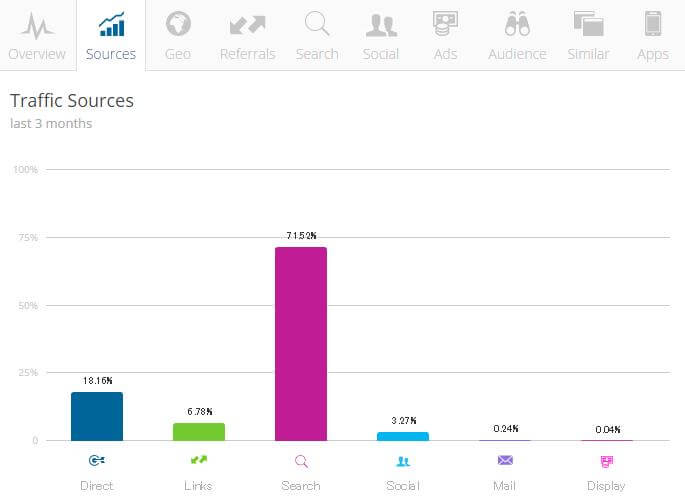
Task: Open the Social people icon in top navigation
Action: point(381,25)
